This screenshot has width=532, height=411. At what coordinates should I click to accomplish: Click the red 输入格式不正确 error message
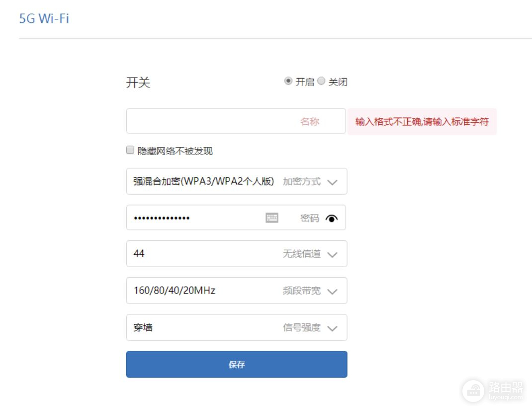coord(422,122)
